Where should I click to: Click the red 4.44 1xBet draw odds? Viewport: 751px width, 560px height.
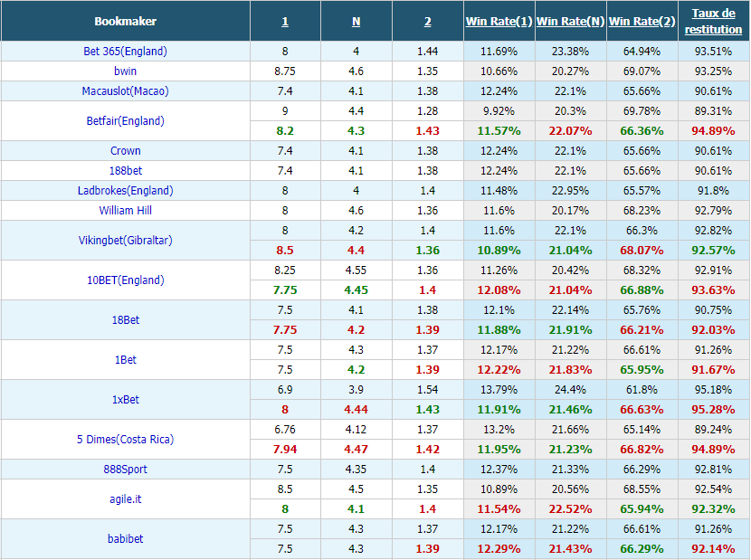356,410
